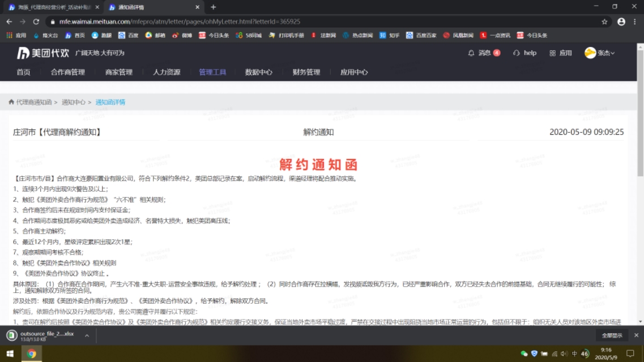
Task: Click the browser back arrow
Action: [x=8, y=21]
